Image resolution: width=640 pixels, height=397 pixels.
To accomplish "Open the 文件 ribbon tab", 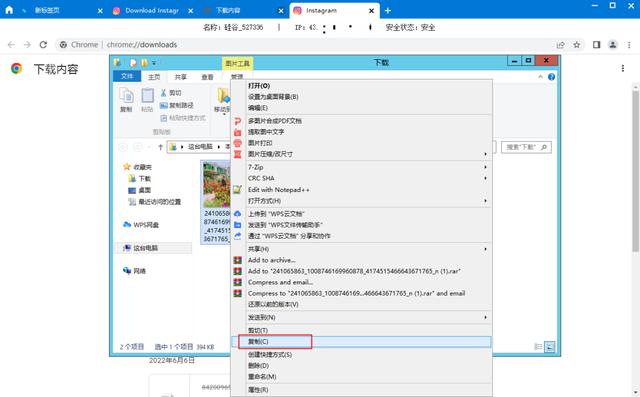I will [x=127, y=76].
